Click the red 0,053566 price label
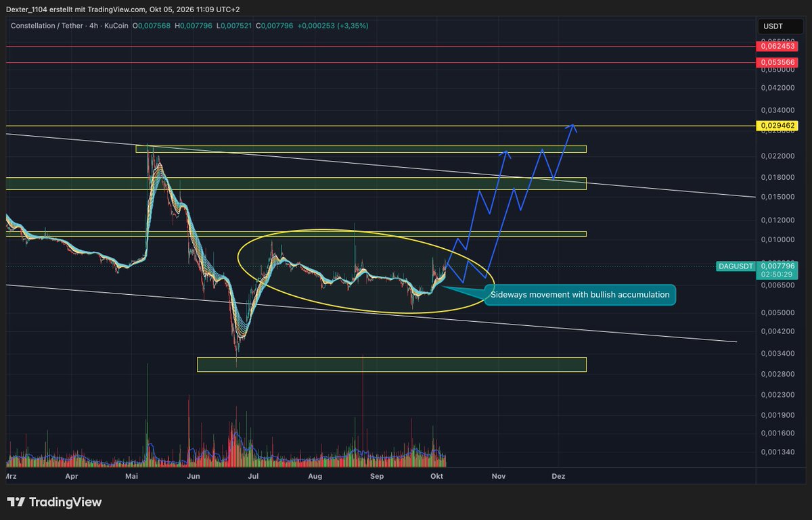The width and height of the screenshot is (812, 520). coord(777,62)
